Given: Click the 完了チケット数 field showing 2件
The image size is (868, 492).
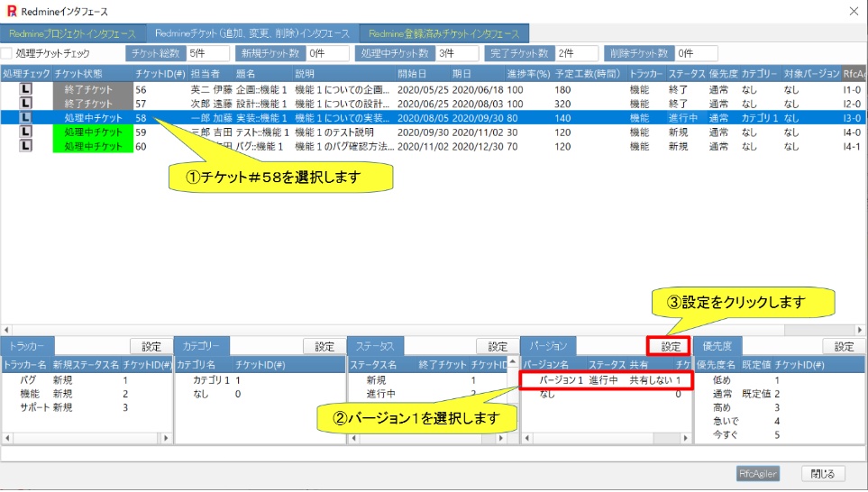Looking at the screenshot, I should coord(577,53).
